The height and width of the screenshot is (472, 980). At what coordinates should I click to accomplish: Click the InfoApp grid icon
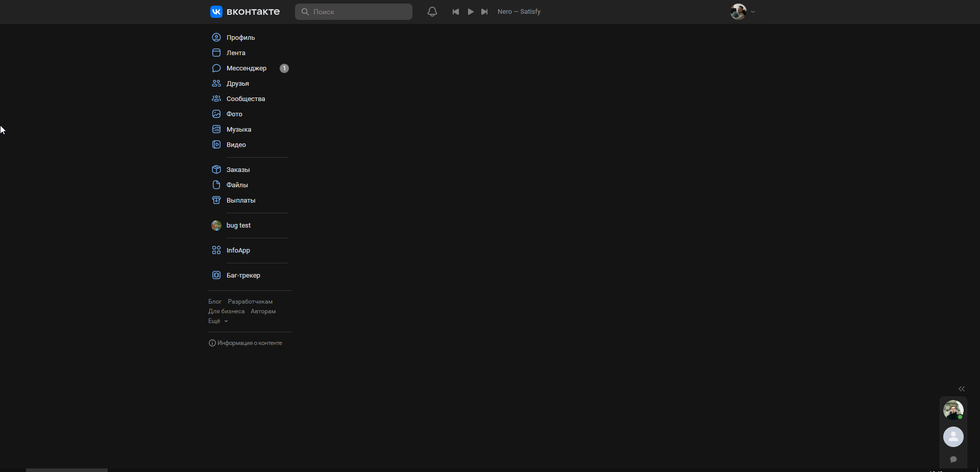coord(216,250)
